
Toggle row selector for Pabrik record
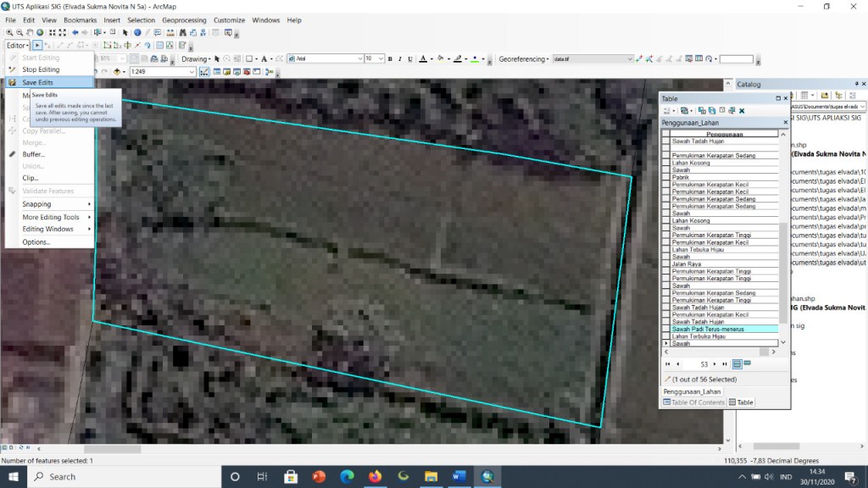[666, 177]
